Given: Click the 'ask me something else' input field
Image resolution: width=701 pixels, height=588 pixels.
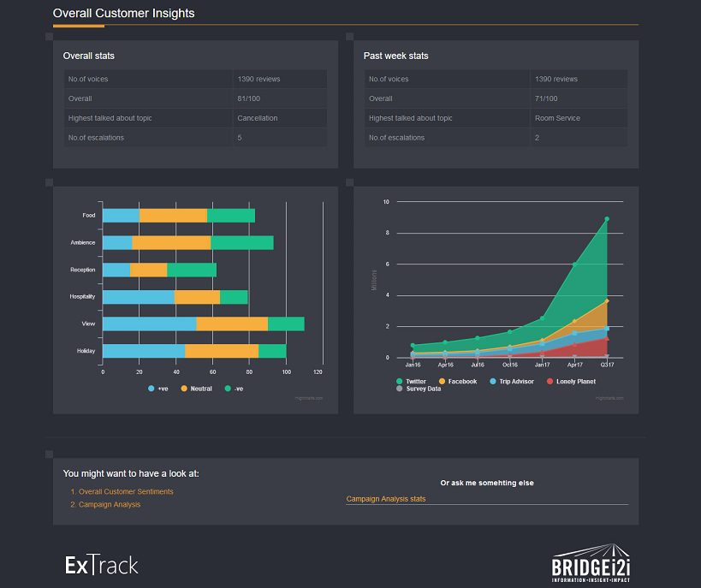Looking at the screenshot, I should pos(486,498).
